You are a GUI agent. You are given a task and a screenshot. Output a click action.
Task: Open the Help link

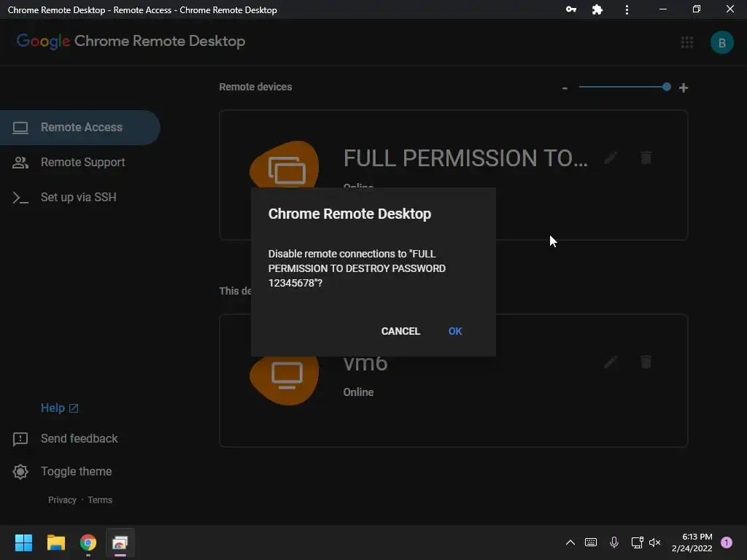pos(60,408)
